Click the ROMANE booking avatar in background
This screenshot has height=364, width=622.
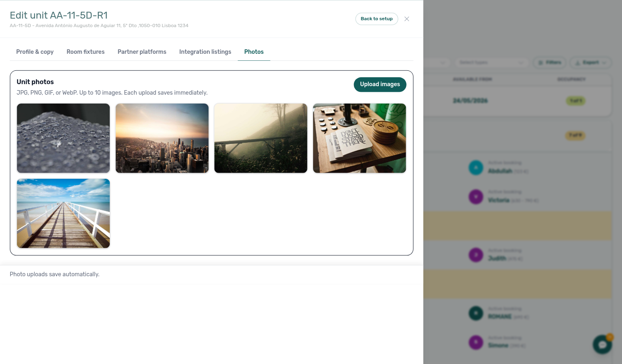click(476, 313)
